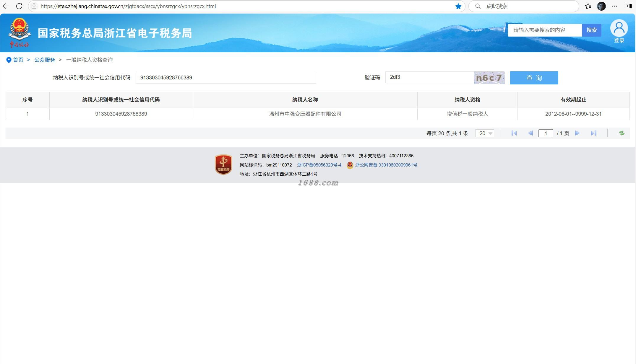Screen dimensions: 636x364
Task: Click the 首页 breadcrumb link
Action: (x=18, y=60)
